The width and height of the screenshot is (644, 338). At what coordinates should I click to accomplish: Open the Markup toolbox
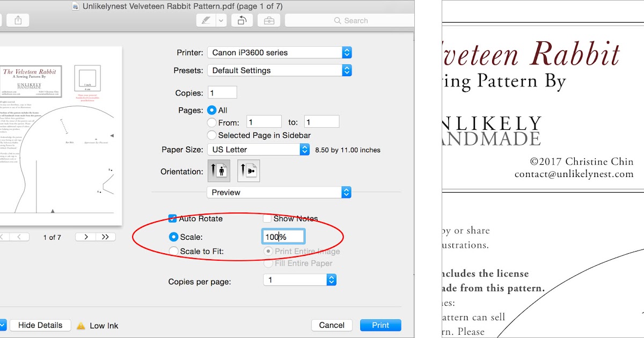pyautogui.click(x=268, y=20)
